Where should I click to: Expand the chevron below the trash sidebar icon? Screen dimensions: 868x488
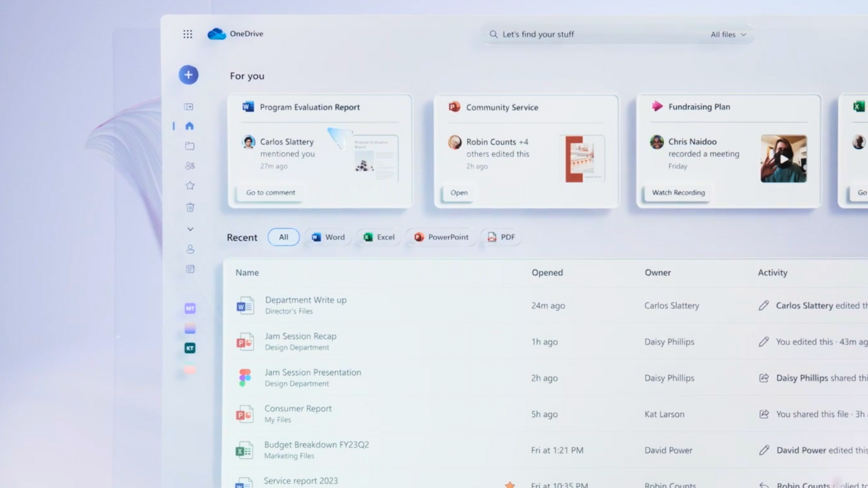[x=190, y=229]
